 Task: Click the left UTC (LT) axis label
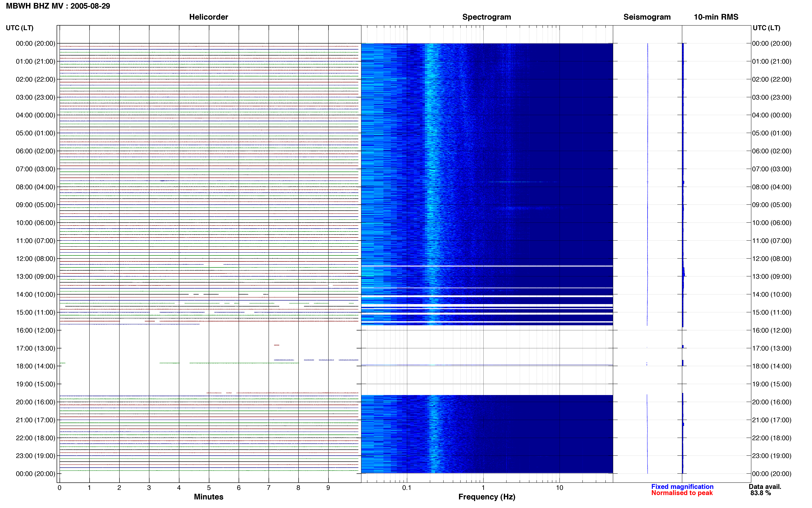pos(19,28)
